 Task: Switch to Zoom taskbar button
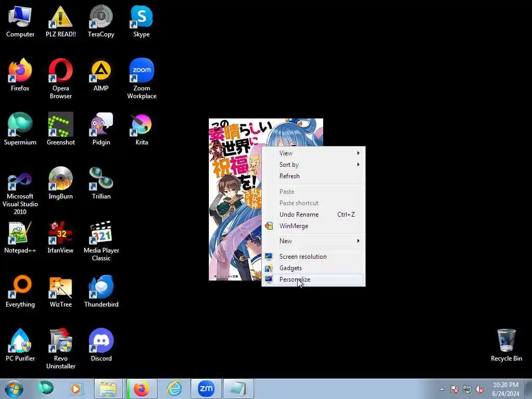click(x=206, y=389)
